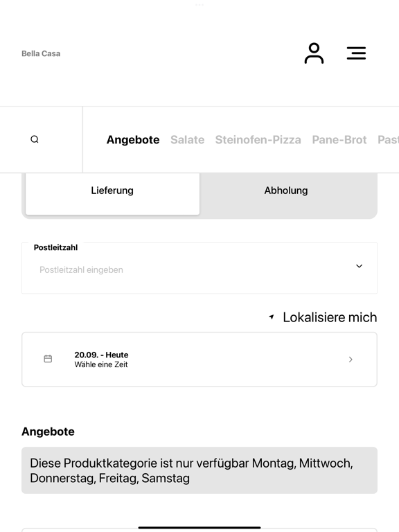Focus the Postleitzahl eingeben input field
The image size is (399, 532).
[199, 268]
